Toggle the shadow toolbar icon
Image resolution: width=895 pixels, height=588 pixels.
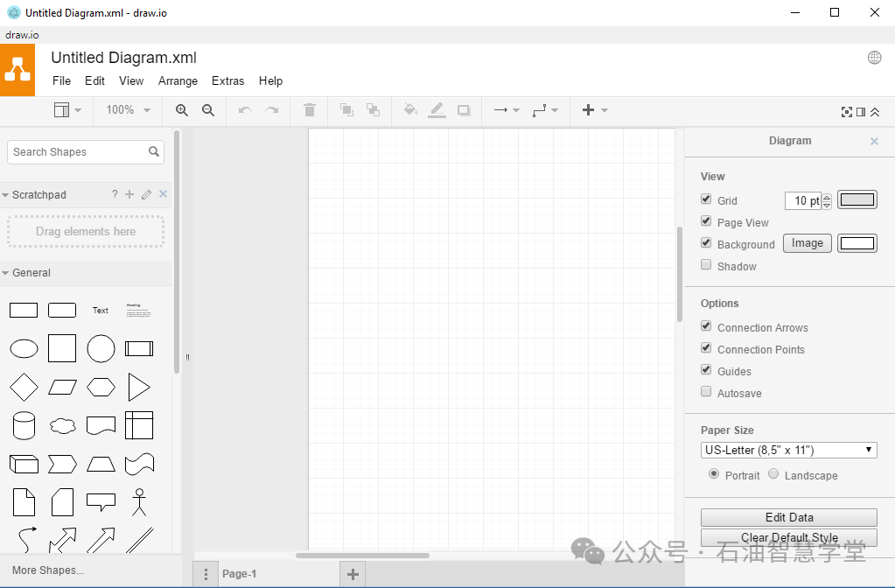tap(464, 110)
